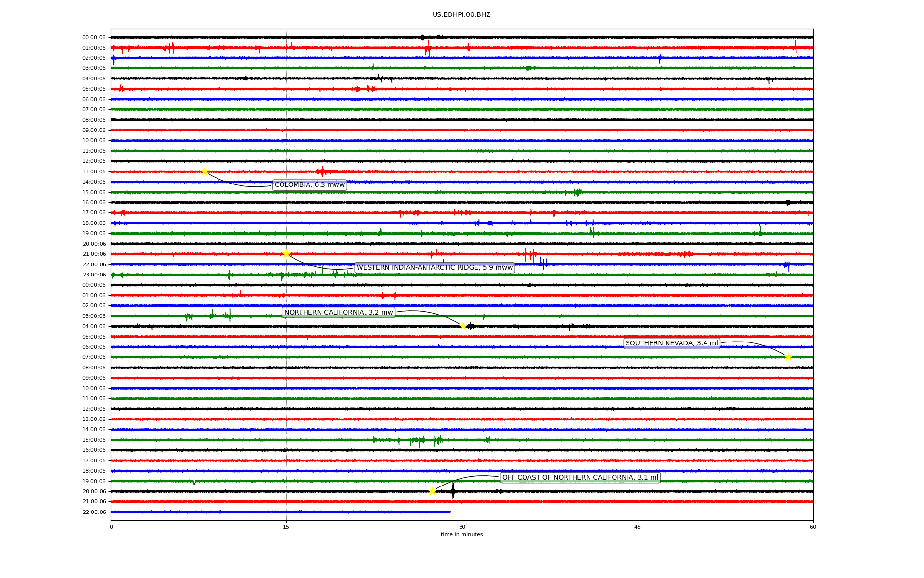Screen dimensions: 924x578
Task: Click the yellow star for the Off Coast of Northern California event
Action: [432, 491]
